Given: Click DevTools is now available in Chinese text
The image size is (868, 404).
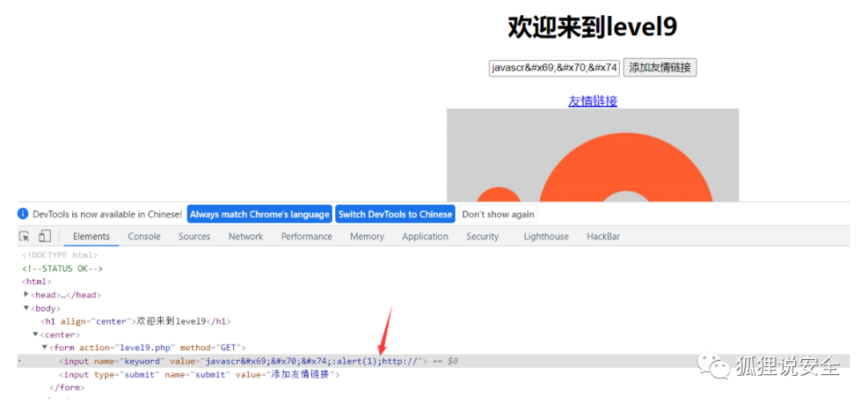Looking at the screenshot, I should [x=108, y=214].
